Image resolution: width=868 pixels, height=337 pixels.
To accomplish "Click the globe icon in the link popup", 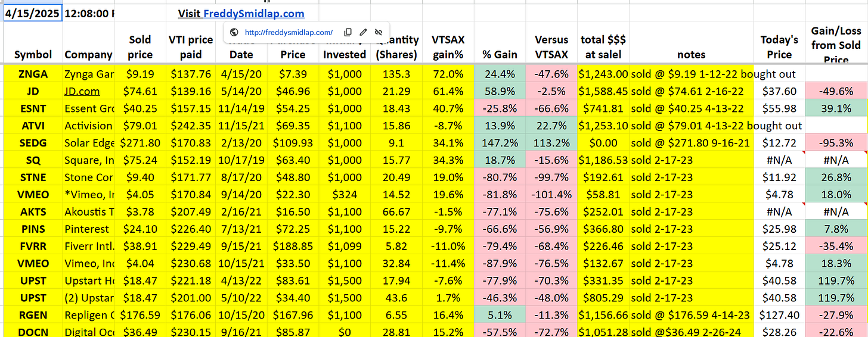I will click(234, 32).
